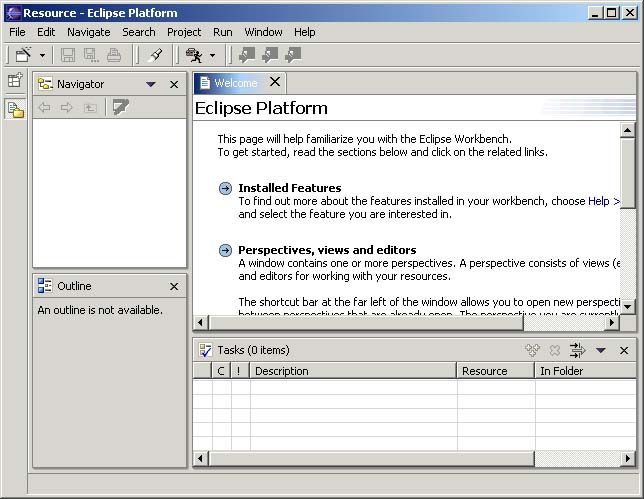The width and height of the screenshot is (644, 499).
Task: Click the Navigator Back arrow icon
Action: pyautogui.click(x=44, y=108)
